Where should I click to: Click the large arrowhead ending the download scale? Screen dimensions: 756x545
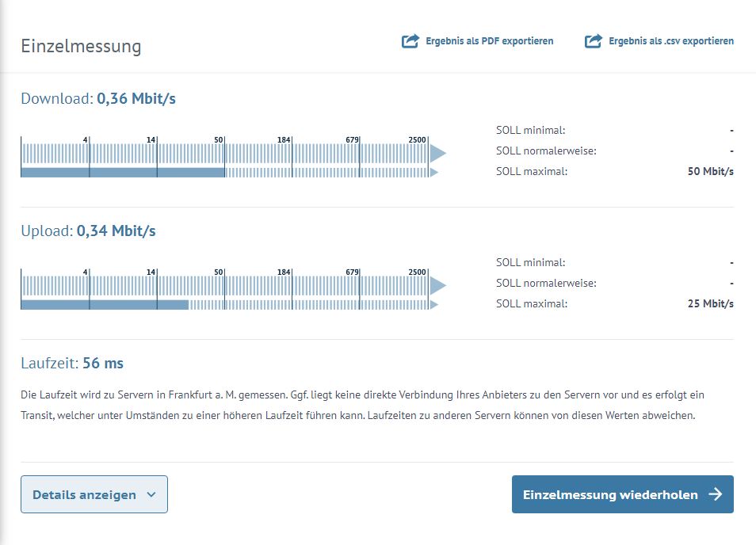437,152
